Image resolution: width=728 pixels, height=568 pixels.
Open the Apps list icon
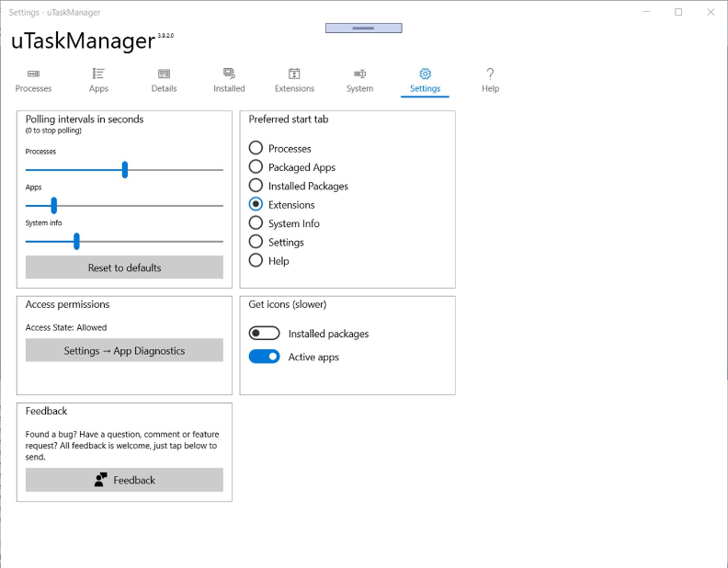tap(98, 74)
